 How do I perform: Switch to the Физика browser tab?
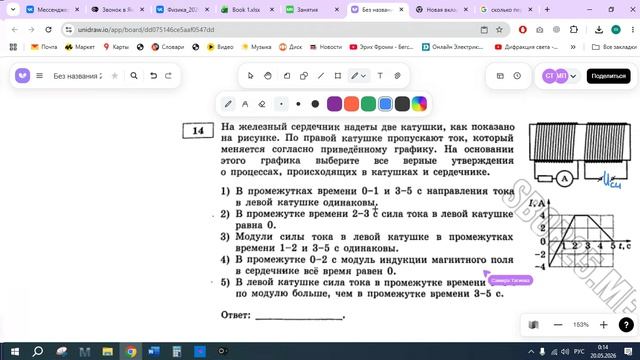183,9
